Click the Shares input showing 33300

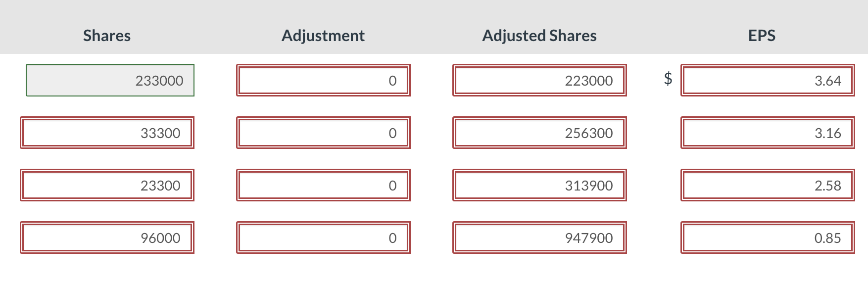(107, 132)
